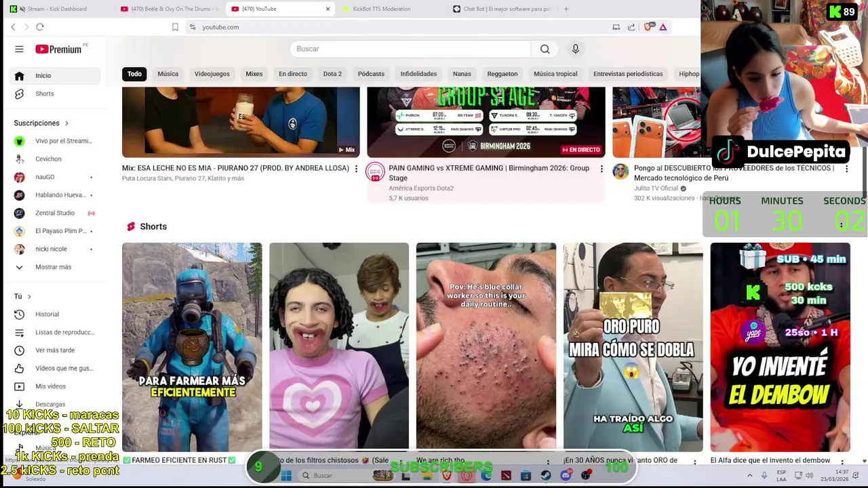
Task: Go back with the browser arrow
Action: 13,27
